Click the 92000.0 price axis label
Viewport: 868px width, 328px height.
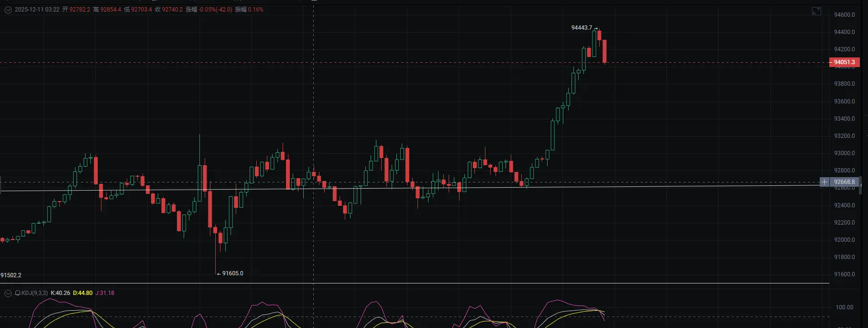845,240
